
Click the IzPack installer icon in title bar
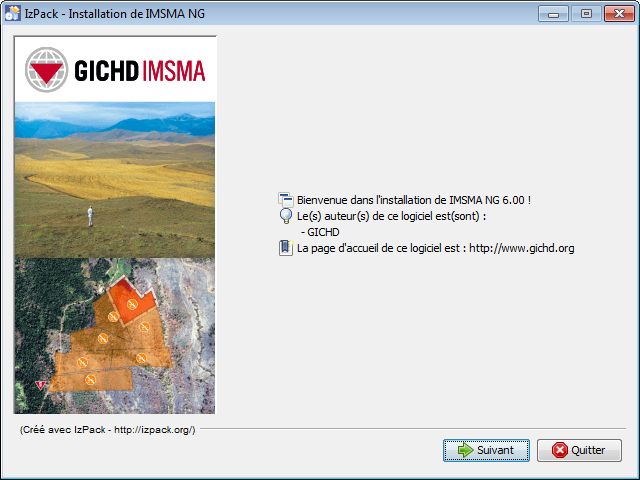(x=14, y=13)
